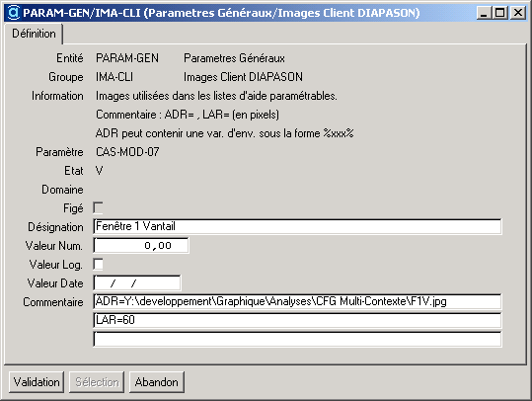Click into the Valeur Date field
This screenshot has height=401, width=532.
tap(137, 283)
